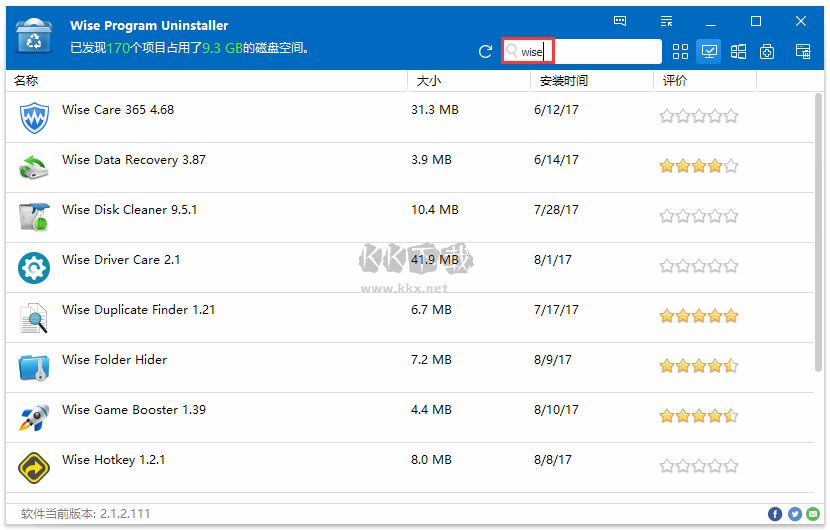The width and height of the screenshot is (830, 530).
Task: Select the all programs grid view icon
Action: pyautogui.click(x=680, y=51)
